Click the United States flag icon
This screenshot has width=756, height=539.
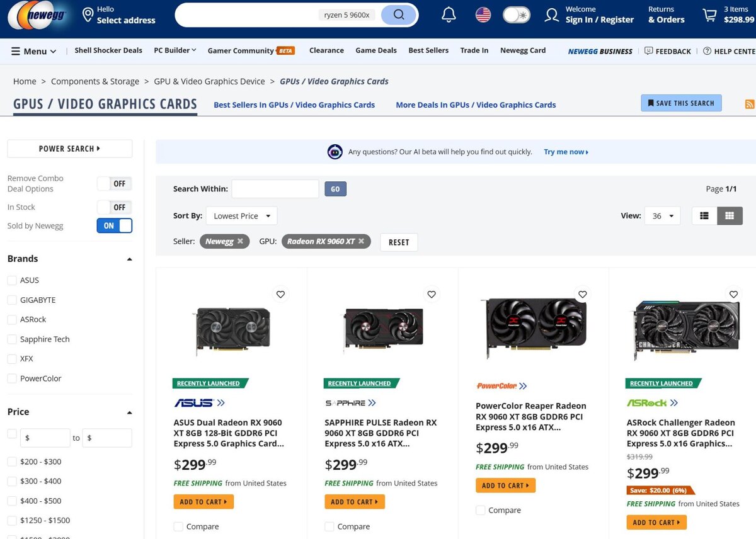[483, 15]
